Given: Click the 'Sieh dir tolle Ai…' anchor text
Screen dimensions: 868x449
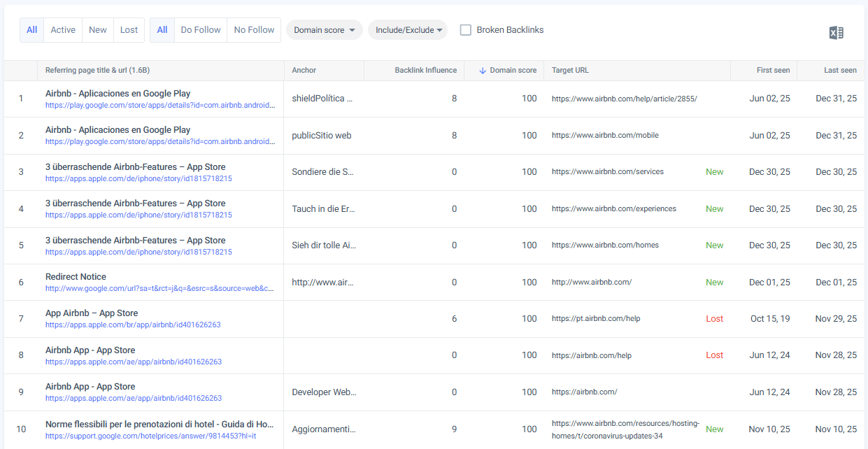Looking at the screenshot, I should click(x=325, y=245).
